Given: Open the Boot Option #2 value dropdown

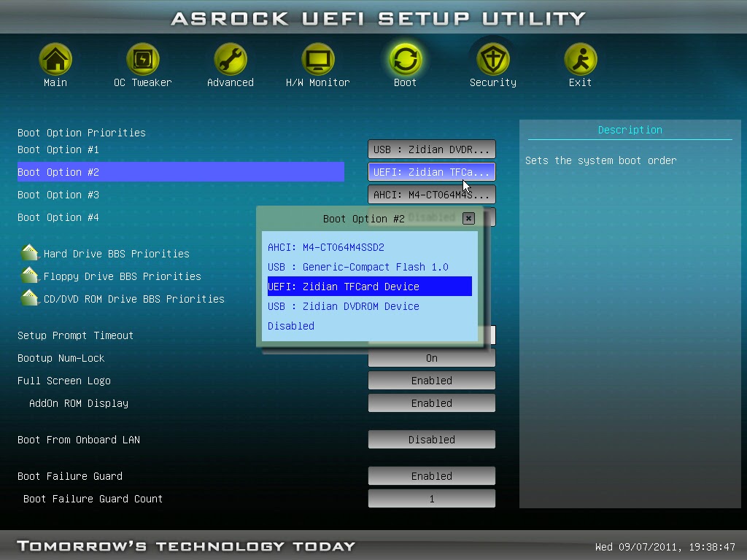Looking at the screenshot, I should point(432,172).
